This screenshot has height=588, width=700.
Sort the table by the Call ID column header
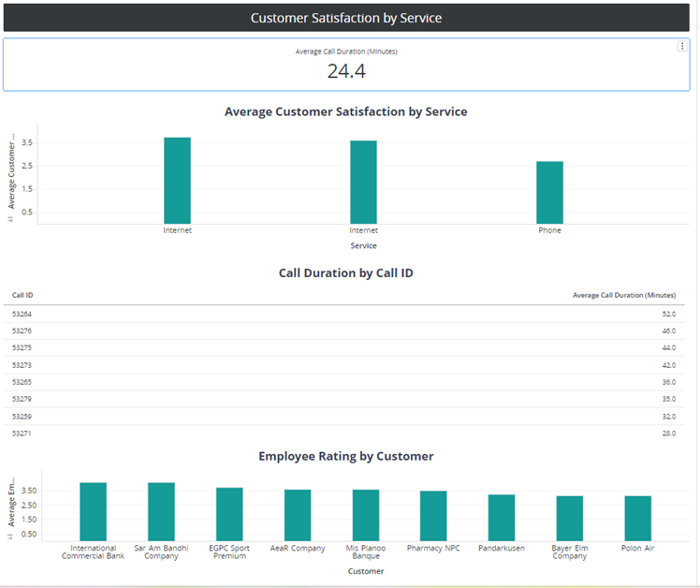[x=22, y=295]
